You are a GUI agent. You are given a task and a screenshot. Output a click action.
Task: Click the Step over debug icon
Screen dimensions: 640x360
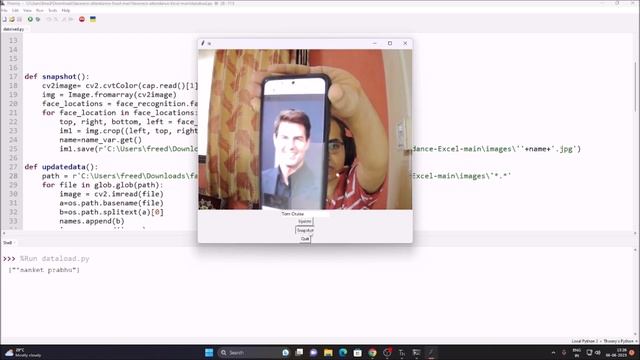[x=49, y=19]
